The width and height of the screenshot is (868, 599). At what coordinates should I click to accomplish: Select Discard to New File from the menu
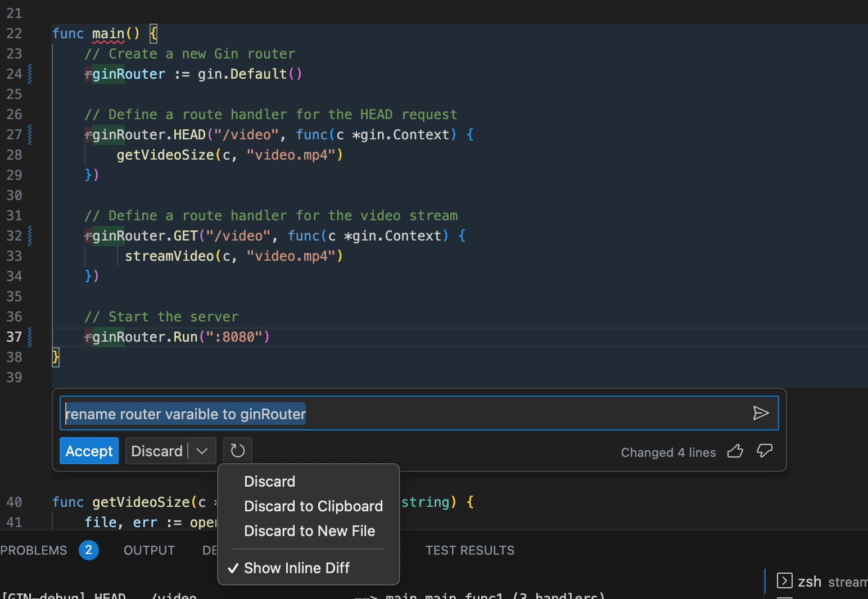(x=310, y=531)
